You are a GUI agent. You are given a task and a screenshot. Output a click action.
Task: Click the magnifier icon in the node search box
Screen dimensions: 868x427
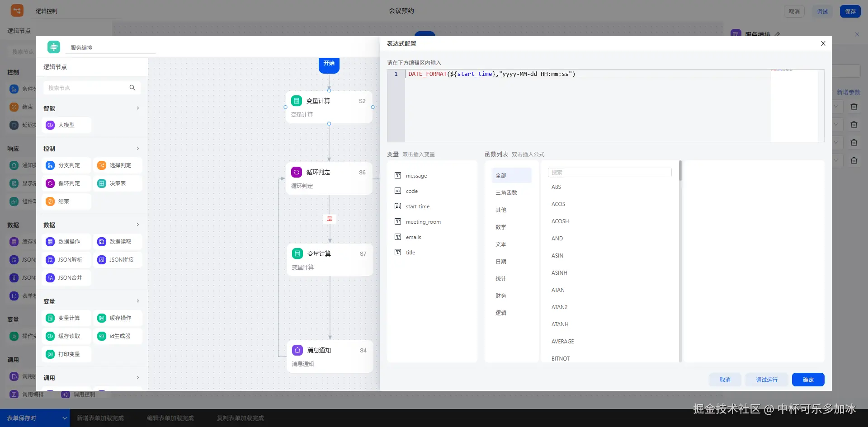[132, 88]
